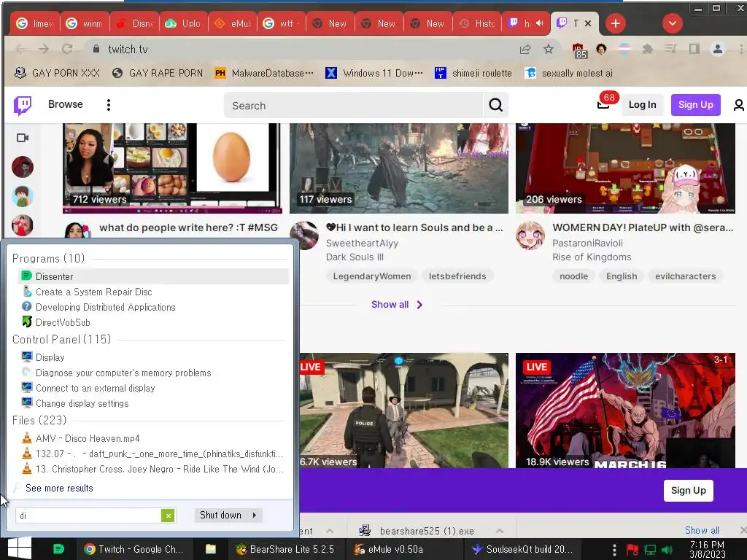The image size is (747, 560).
Task: Reload the twitch.tv page
Action: (x=67, y=49)
